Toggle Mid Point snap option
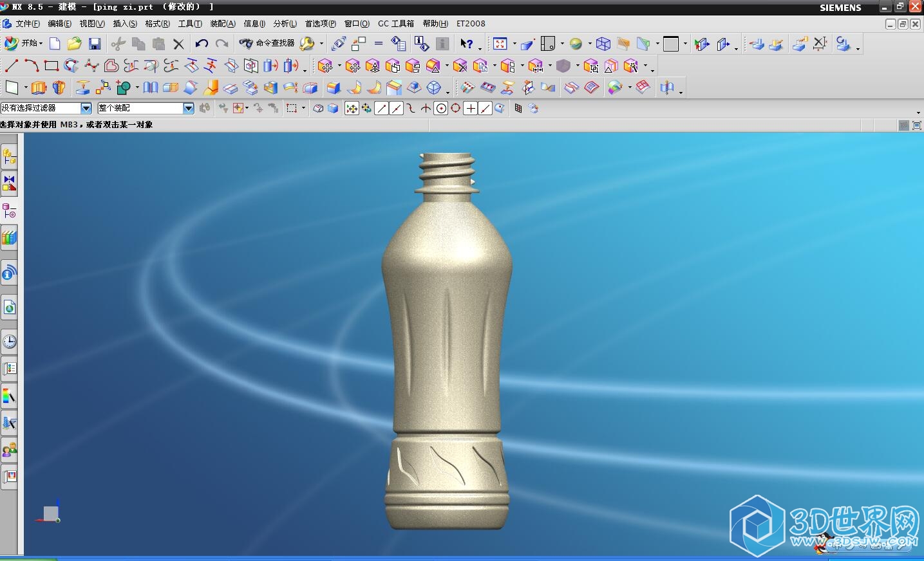This screenshot has width=924, height=561. (x=396, y=109)
